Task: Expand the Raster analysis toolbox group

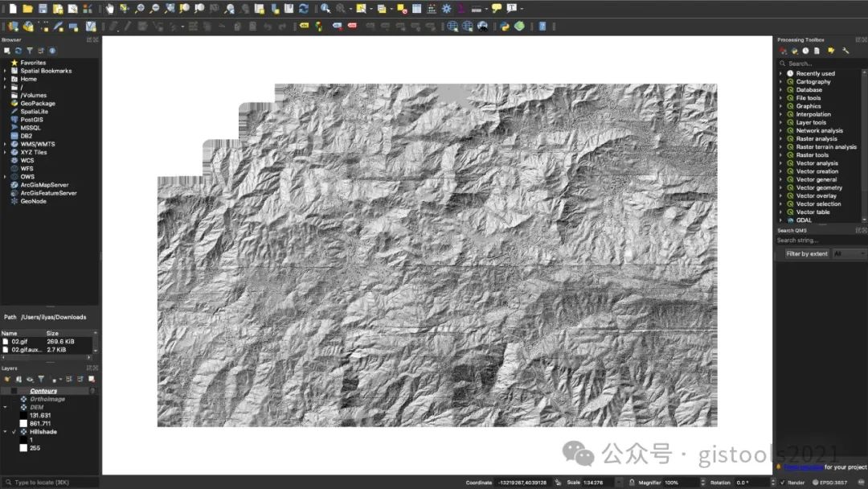Action: click(781, 139)
